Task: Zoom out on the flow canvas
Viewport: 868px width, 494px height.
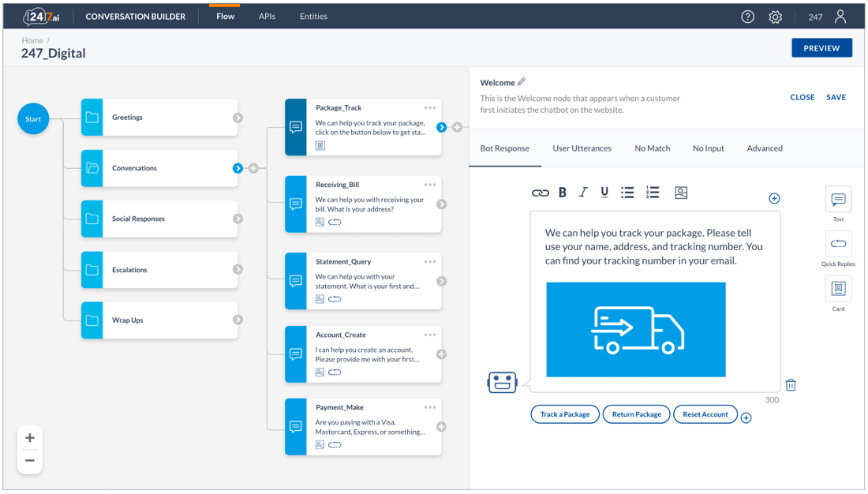Action: pyautogui.click(x=30, y=460)
